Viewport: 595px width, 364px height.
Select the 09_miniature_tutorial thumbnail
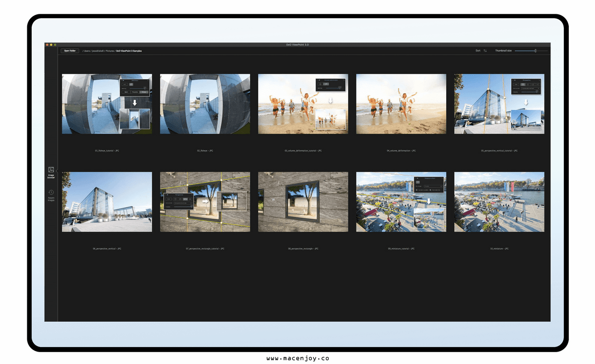401,202
